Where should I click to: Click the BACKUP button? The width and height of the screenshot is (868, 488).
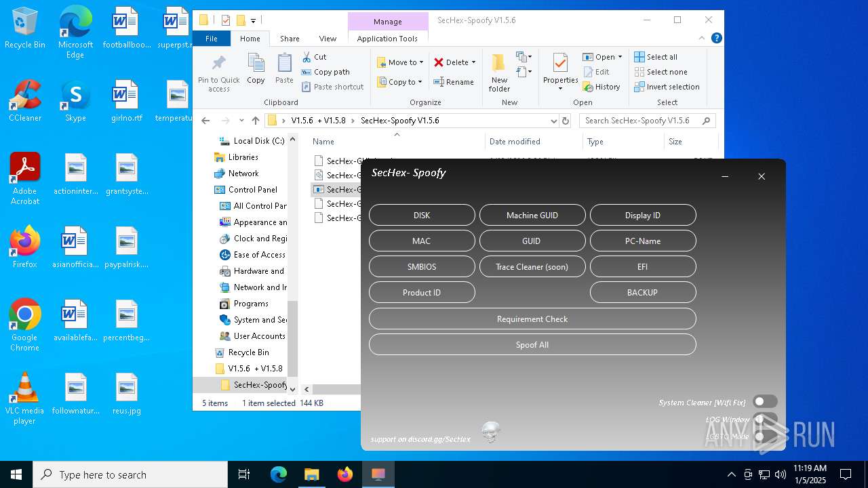click(643, 292)
